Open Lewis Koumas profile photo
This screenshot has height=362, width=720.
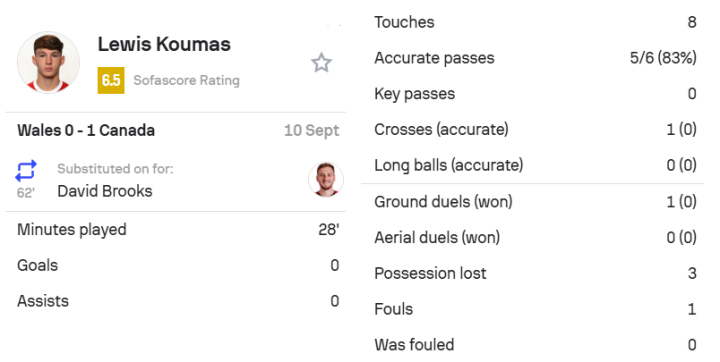[x=48, y=62]
